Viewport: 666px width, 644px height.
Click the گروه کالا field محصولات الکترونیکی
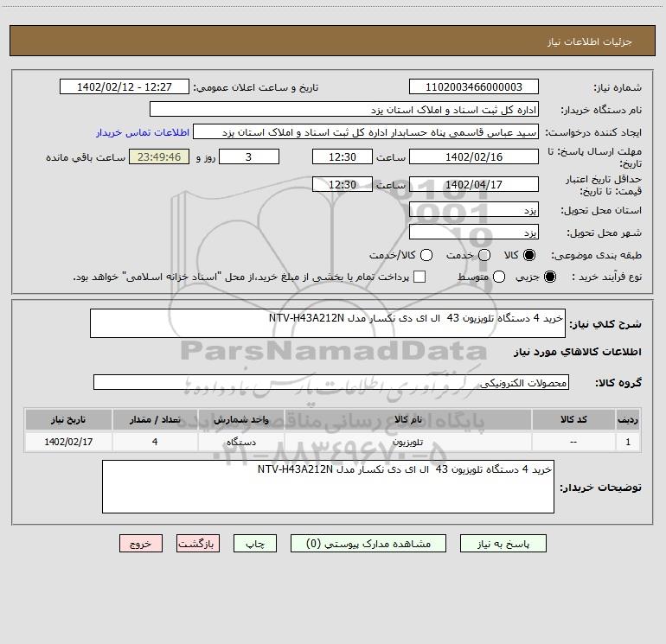(x=331, y=382)
